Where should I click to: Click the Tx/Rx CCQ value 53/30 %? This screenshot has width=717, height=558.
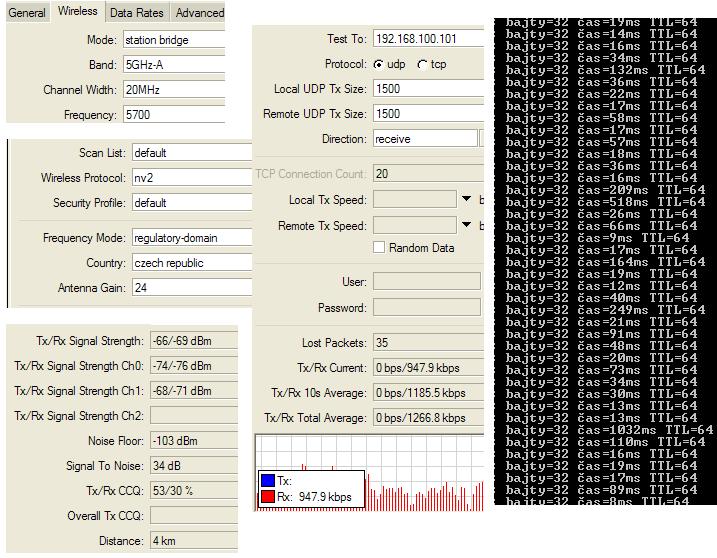pyautogui.click(x=194, y=491)
